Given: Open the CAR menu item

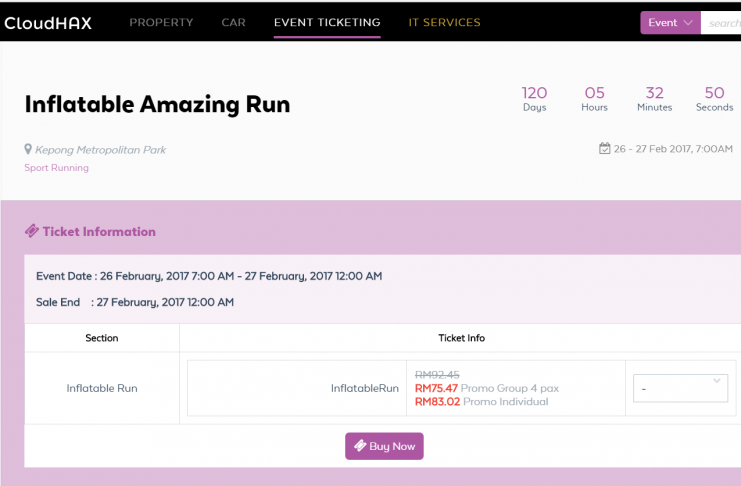Looking at the screenshot, I should (x=233, y=22).
